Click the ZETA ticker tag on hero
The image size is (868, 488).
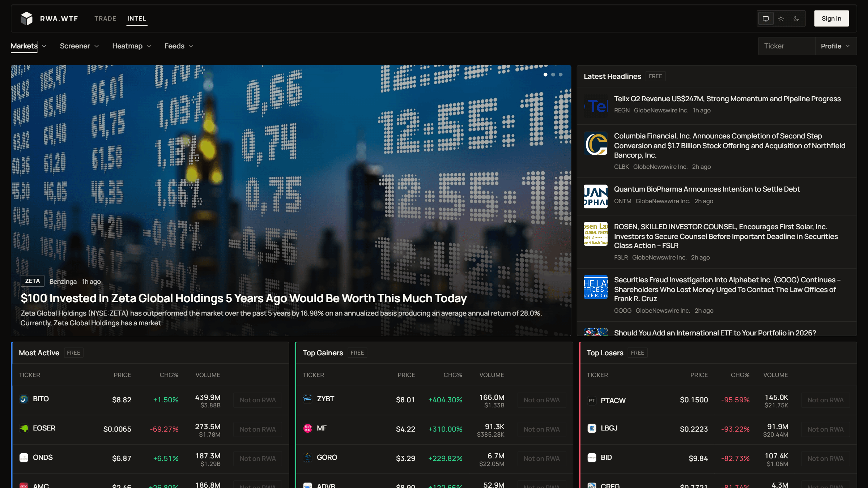point(33,281)
